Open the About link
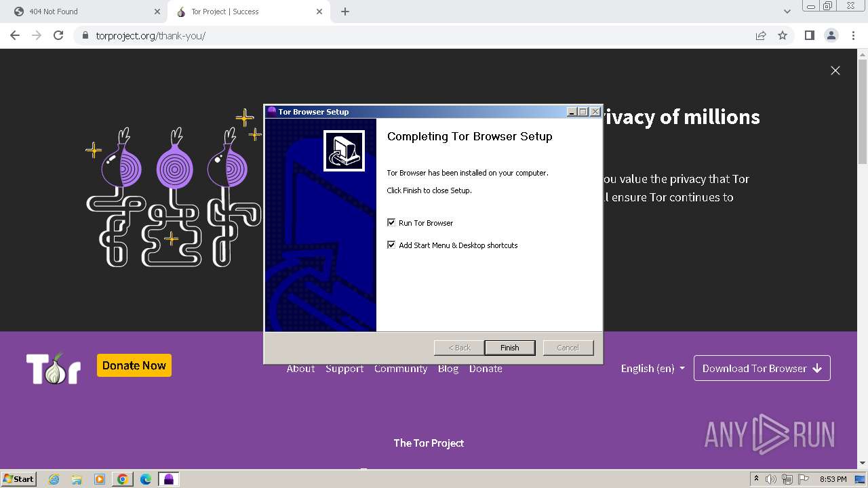Screen dimensions: 868x488 point(300,369)
